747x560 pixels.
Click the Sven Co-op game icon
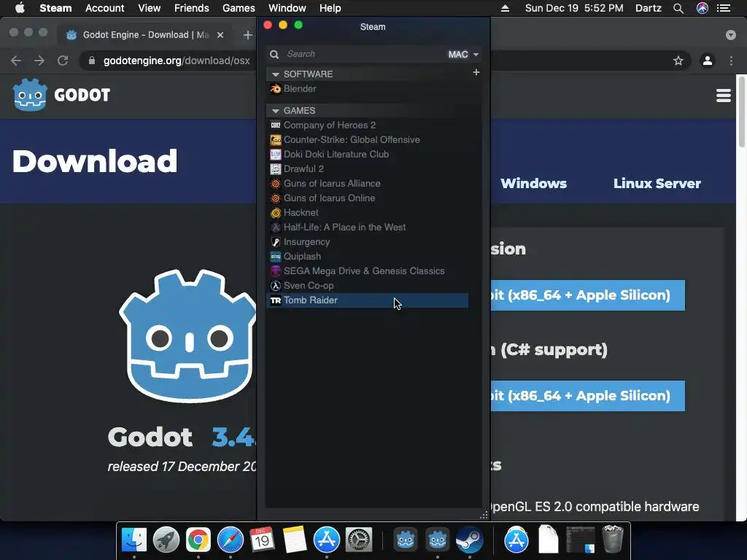(x=275, y=286)
